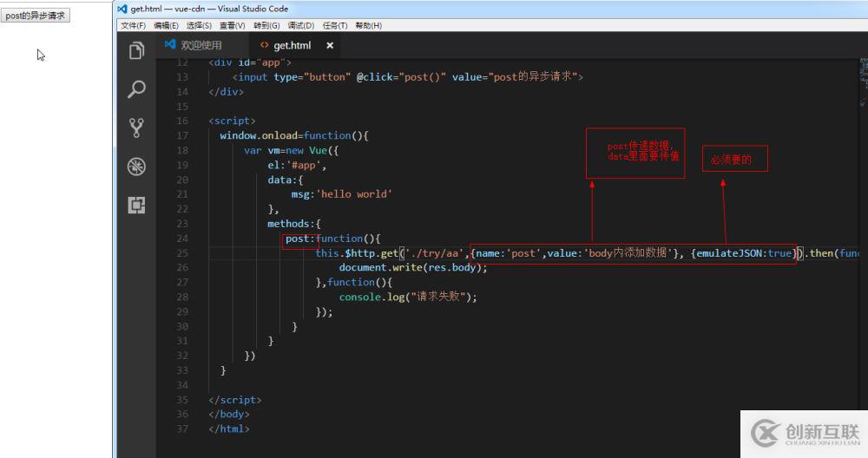Open the 帮助(H) menu
The height and width of the screenshot is (458, 868).
(x=368, y=25)
